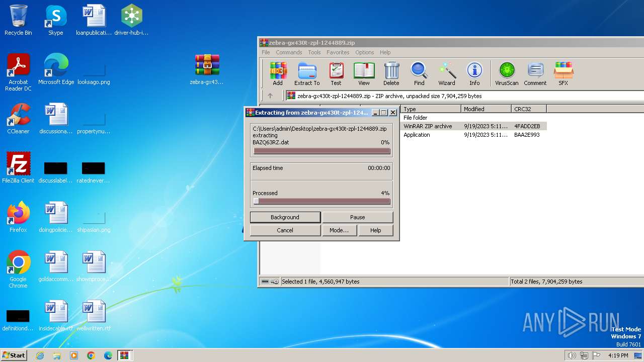Viewport: 644px width, 362px height.
Task: Run VirusScan from the toolbar
Action: [507, 74]
